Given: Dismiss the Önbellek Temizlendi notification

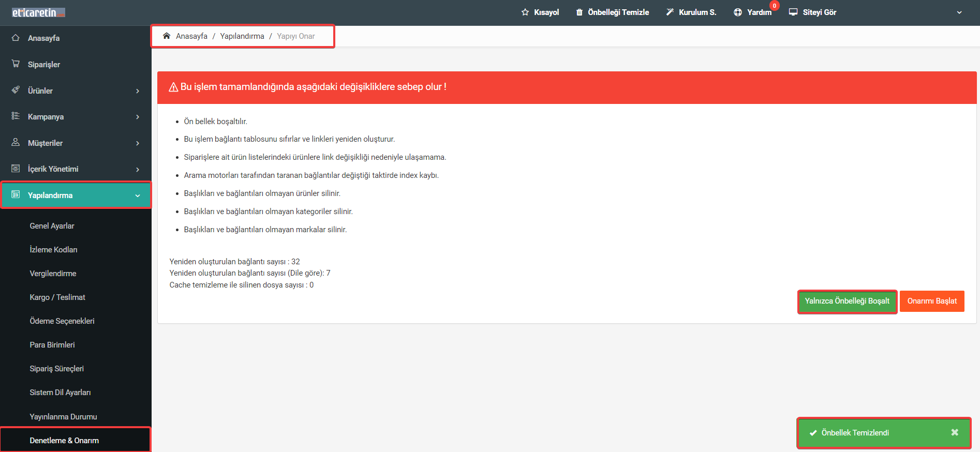Looking at the screenshot, I should (x=955, y=432).
